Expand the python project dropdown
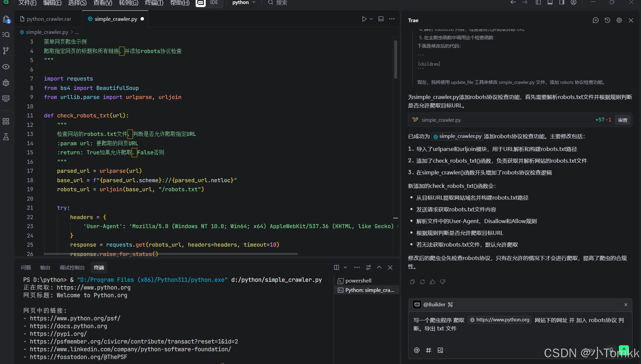Screen dimensions: 641x364 coord(244,3)
